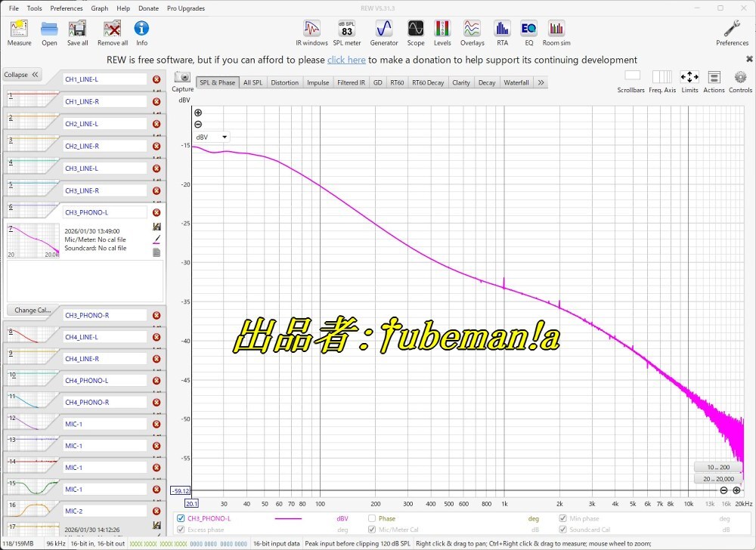Toggle Mic/Meter Cal checkbox
Screen dimensions: 756x550
click(x=372, y=530)
